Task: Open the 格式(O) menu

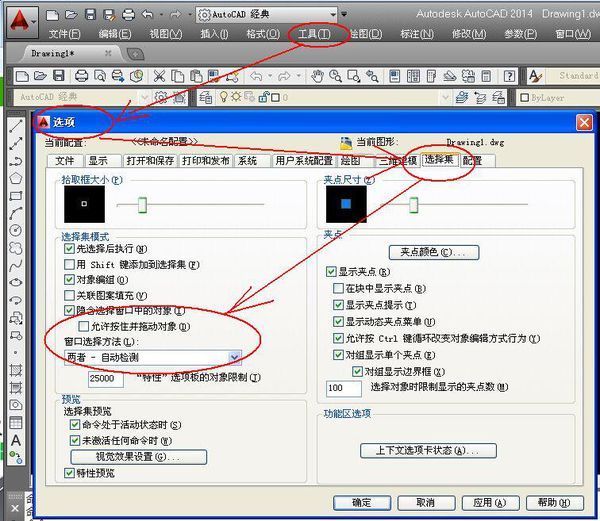Action: (x=263, y=34)
